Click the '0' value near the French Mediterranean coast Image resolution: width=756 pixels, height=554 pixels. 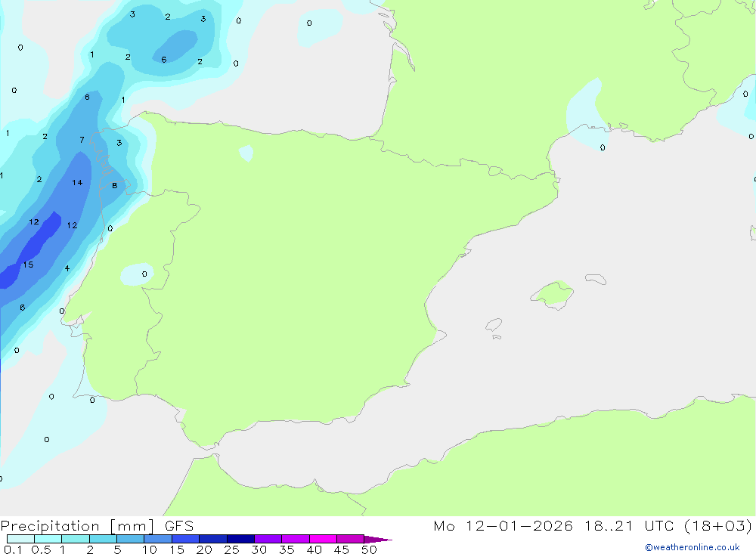(603, 148)
